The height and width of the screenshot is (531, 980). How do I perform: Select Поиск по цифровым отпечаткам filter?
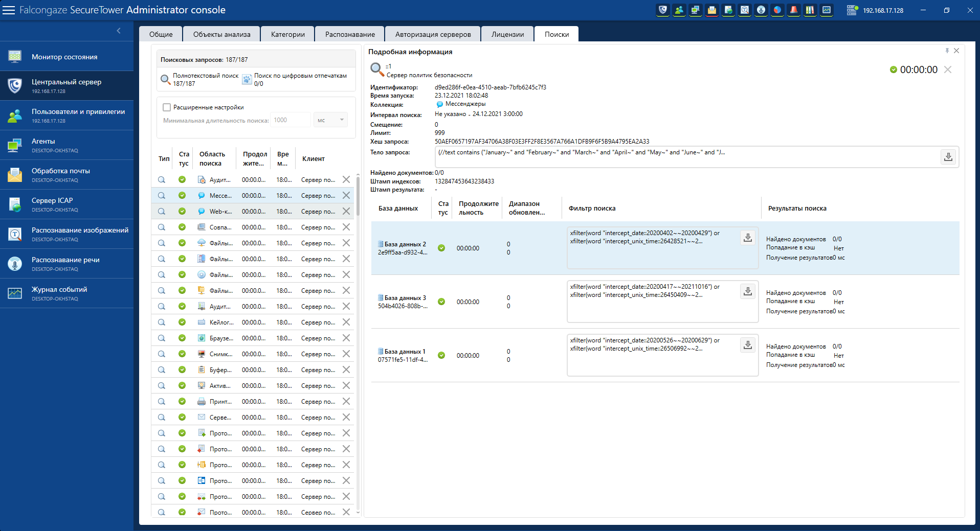pyautogui.click(x=295, y=79)
